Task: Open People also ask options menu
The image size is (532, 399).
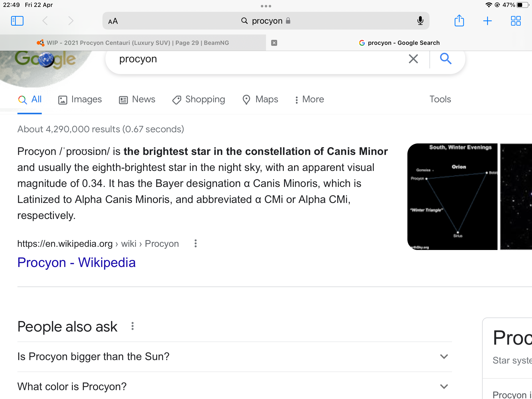Action: click(x=133, y=326)
